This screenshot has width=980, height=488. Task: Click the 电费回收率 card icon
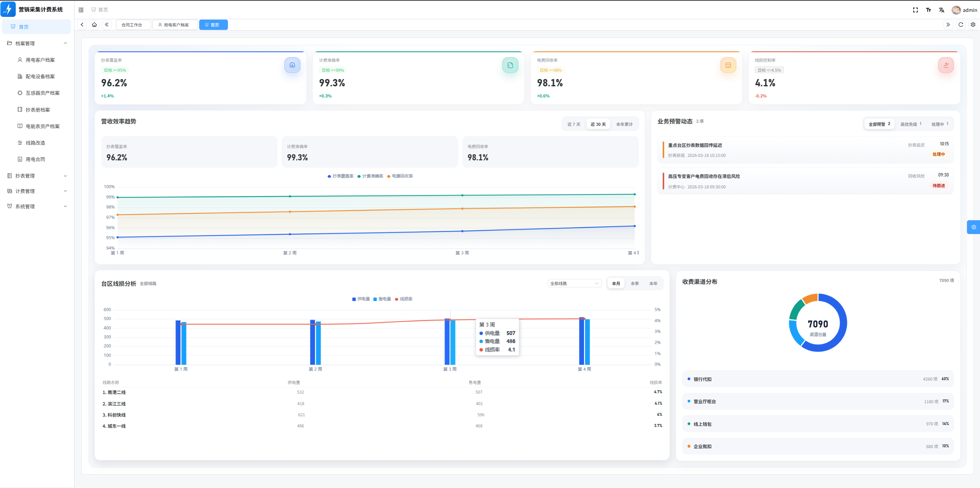click(x=728, y=65)
